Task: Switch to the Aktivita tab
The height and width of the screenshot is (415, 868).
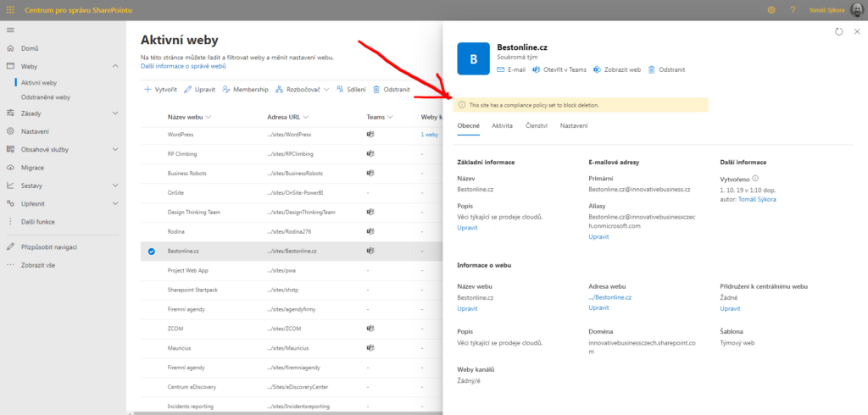Action: [502, 126]
